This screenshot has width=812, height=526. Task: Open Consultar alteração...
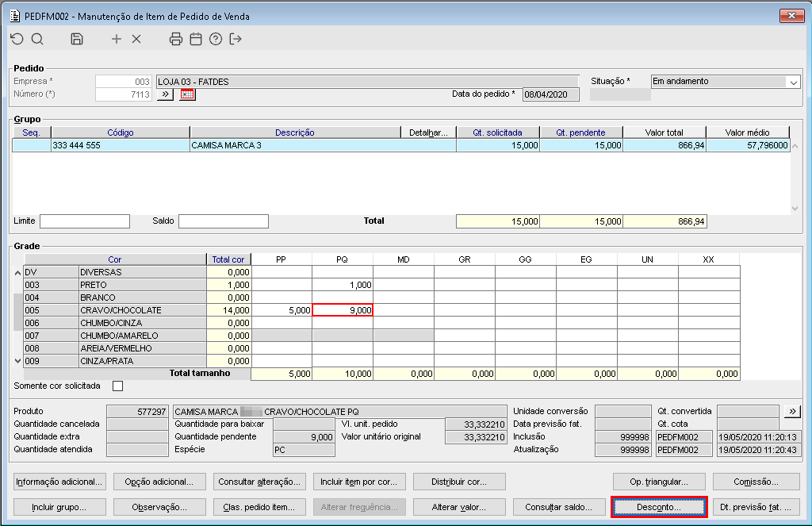tap(259, 482)
